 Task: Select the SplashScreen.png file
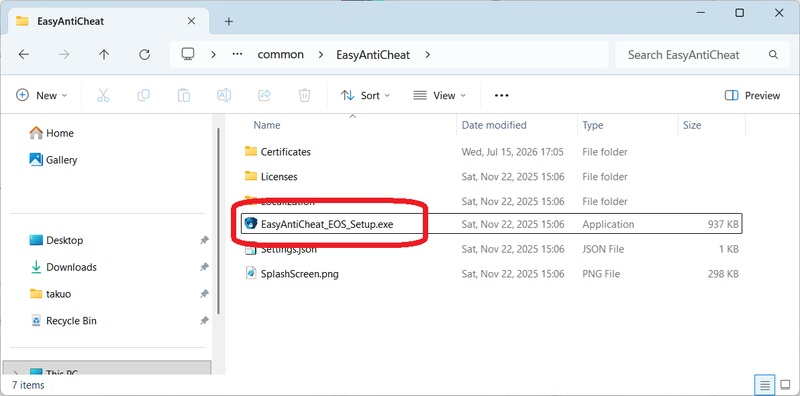[x=299, y=274]
